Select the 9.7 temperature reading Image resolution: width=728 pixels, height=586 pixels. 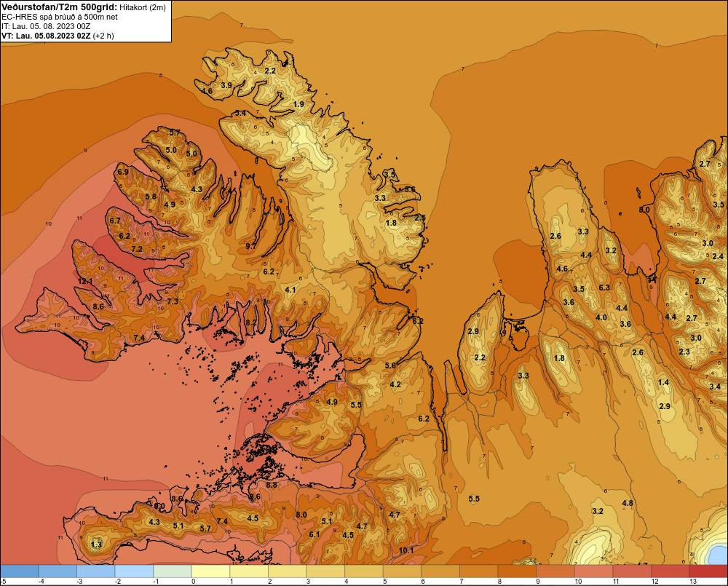pyautogui.click(x=250, y=246)
